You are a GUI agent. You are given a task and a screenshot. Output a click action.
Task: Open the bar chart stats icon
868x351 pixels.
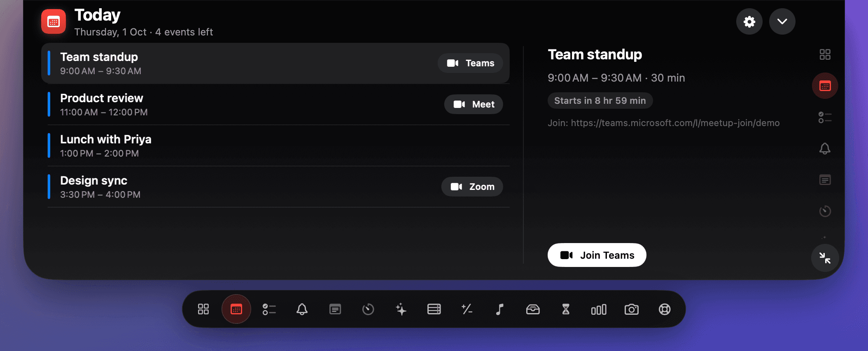pyautogui.click(x=599, y=309)
